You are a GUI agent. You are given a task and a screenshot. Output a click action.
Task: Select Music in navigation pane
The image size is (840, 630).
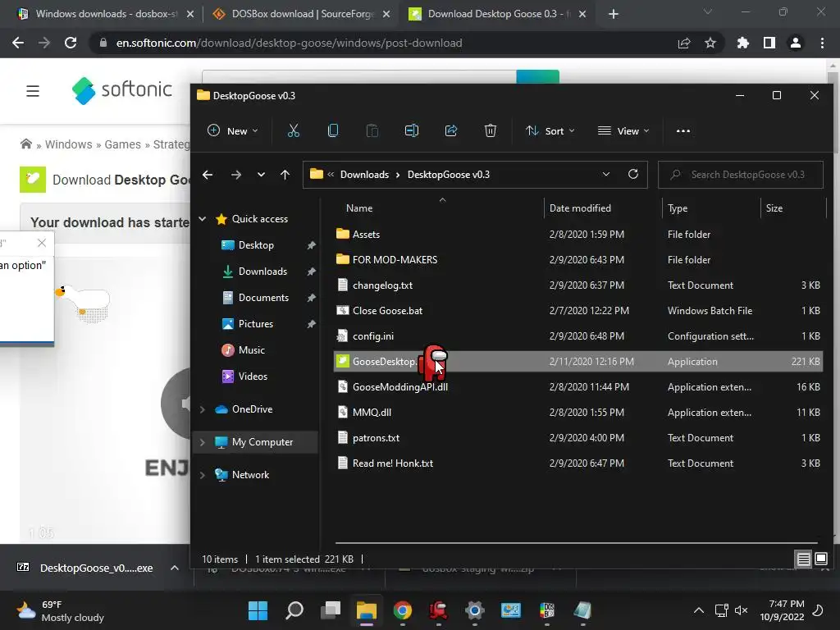[251, 349]
